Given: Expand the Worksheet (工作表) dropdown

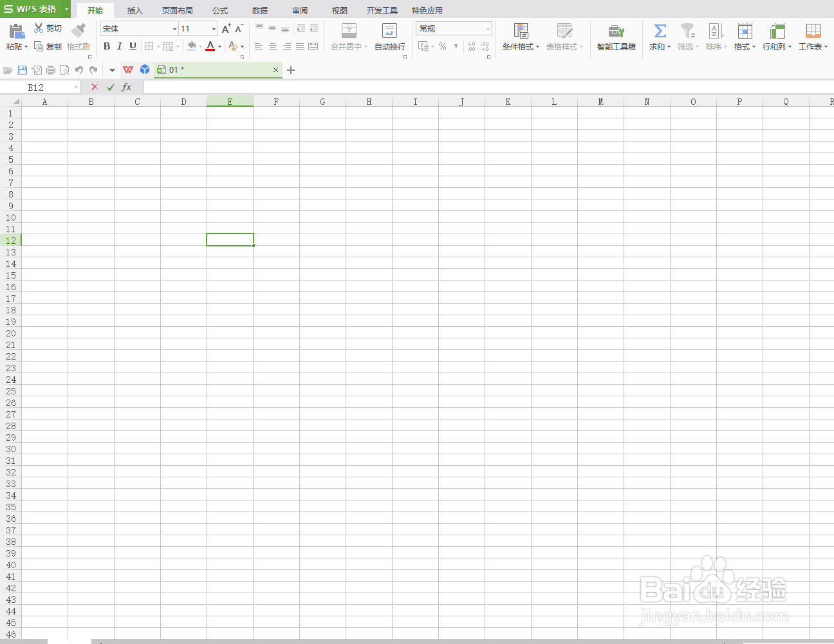Looking at the screenshot, I should (x=826, y=47).
